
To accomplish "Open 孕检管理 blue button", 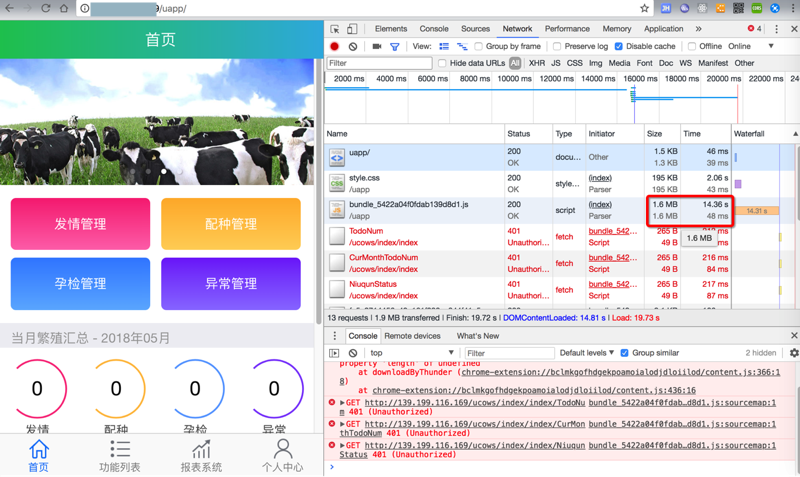I will tap(81, 284).
